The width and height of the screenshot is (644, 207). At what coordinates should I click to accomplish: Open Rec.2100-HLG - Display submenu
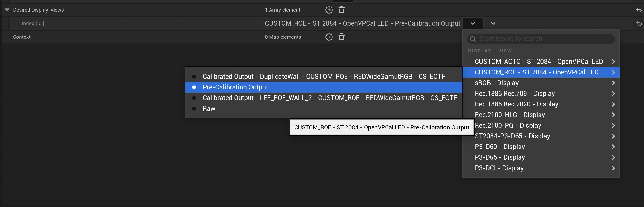(541, 115)
